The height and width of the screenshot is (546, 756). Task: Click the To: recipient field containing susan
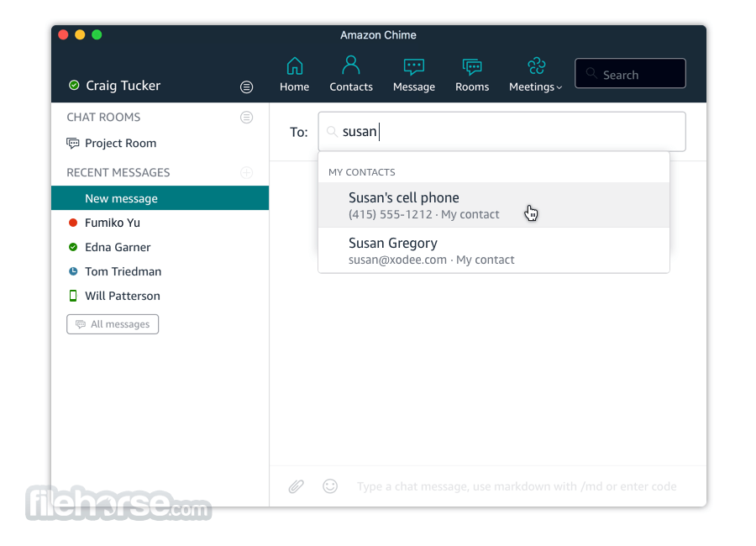click(x=501, y=132)
